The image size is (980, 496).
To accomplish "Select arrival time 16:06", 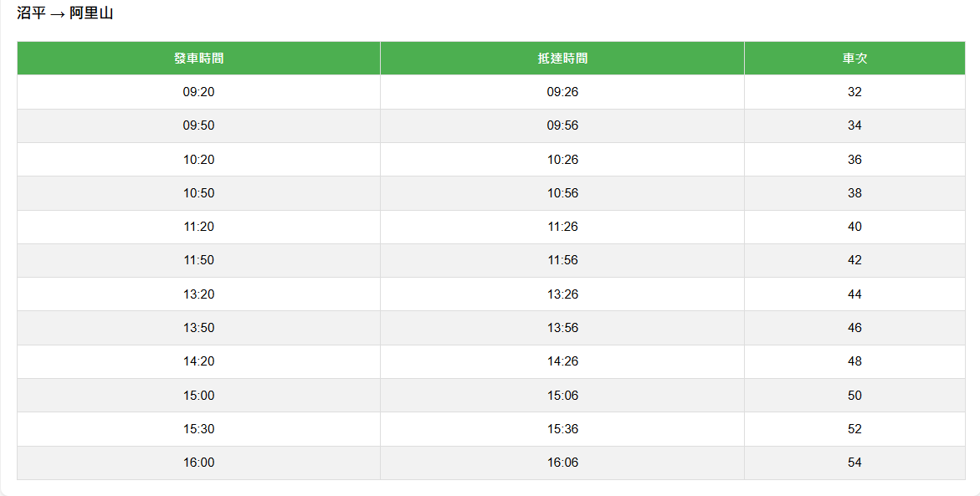I will tap(562, 463).
